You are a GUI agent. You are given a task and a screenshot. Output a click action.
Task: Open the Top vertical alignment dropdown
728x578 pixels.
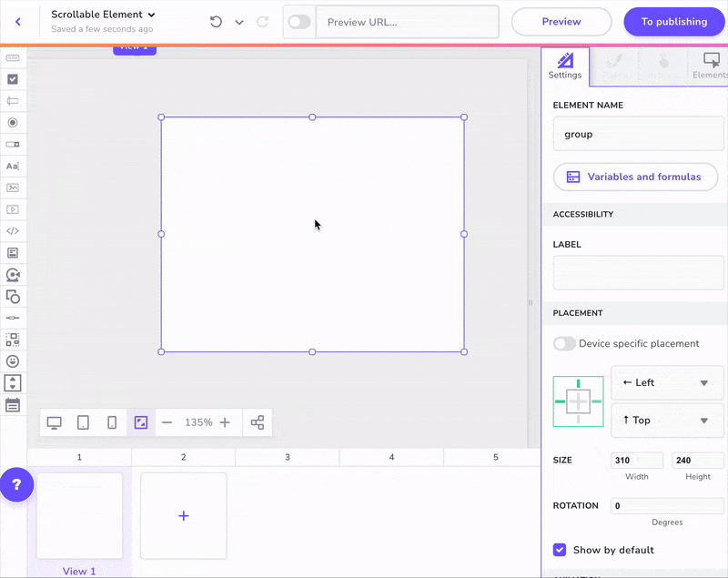pos(667,420)
